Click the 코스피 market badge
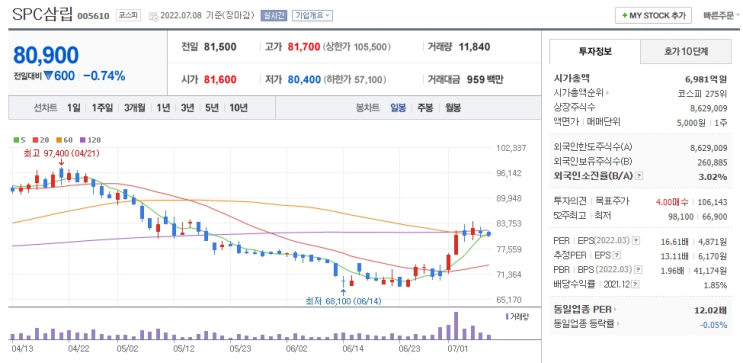 pos(128,16)
